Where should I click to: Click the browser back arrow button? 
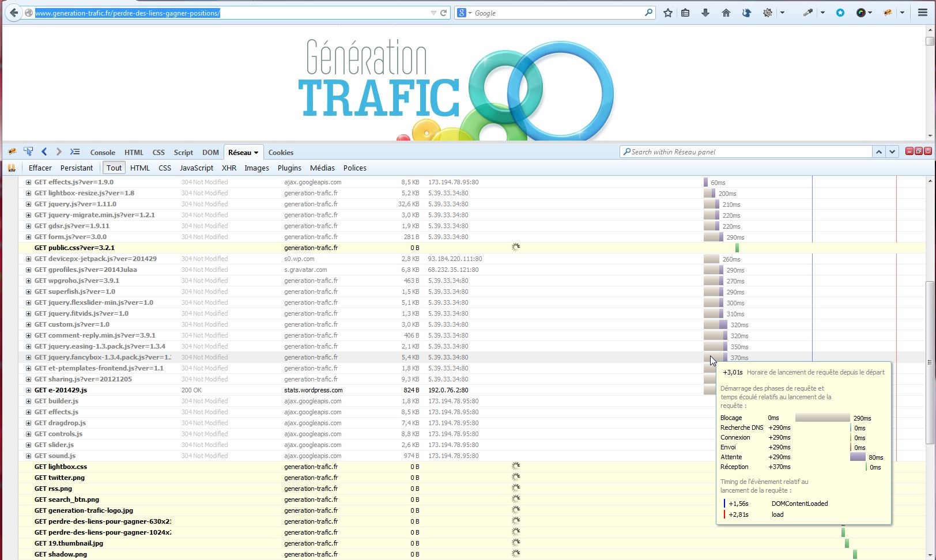[x=14, y=13]
